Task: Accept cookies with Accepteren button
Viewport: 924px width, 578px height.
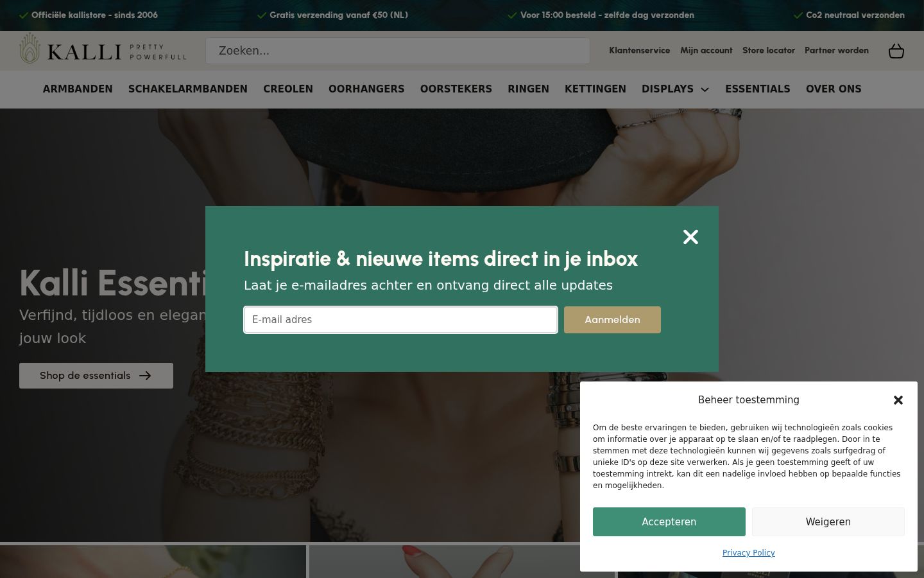Action: 669,521
